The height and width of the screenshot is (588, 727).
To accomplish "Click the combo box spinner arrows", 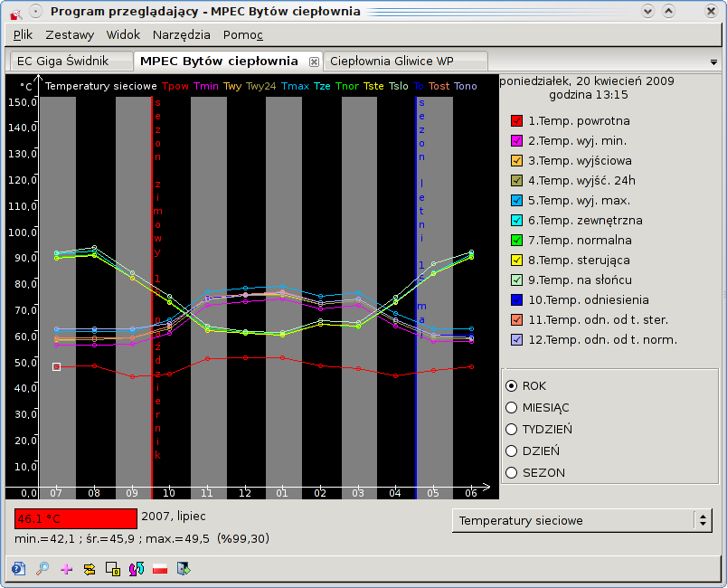I will 703,521.
